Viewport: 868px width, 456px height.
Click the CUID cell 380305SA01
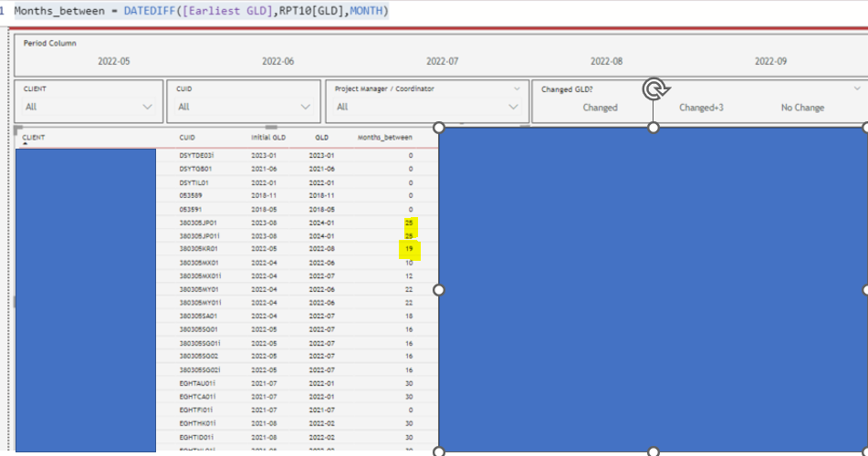click(198, 316)
